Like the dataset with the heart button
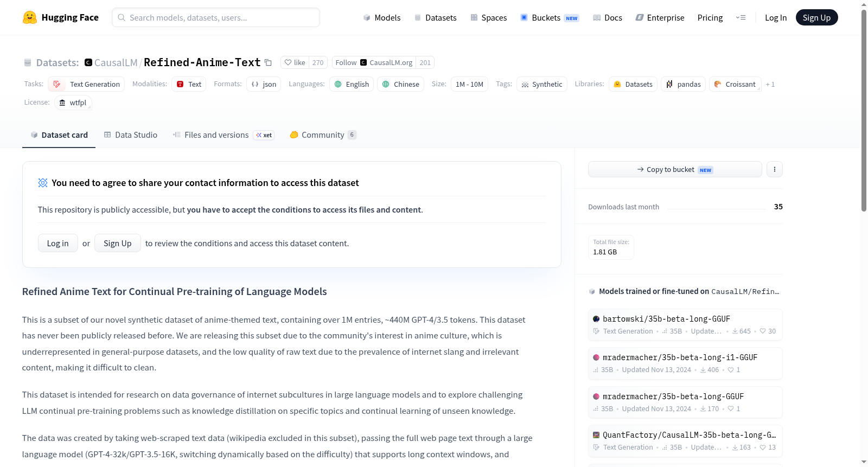The width and height of the screenshot is (868, 467). [295, 62]
